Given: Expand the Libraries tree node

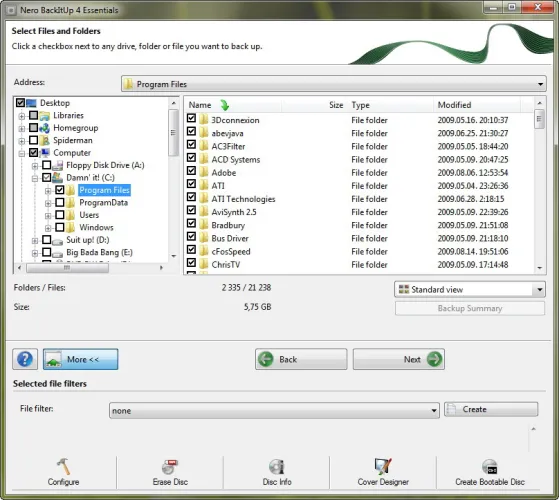Looking at the screenshot, I should click(x=22, y=116).
